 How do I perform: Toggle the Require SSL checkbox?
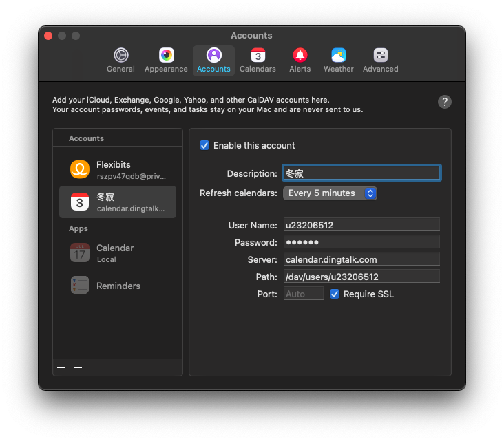(x=335, y=294)
